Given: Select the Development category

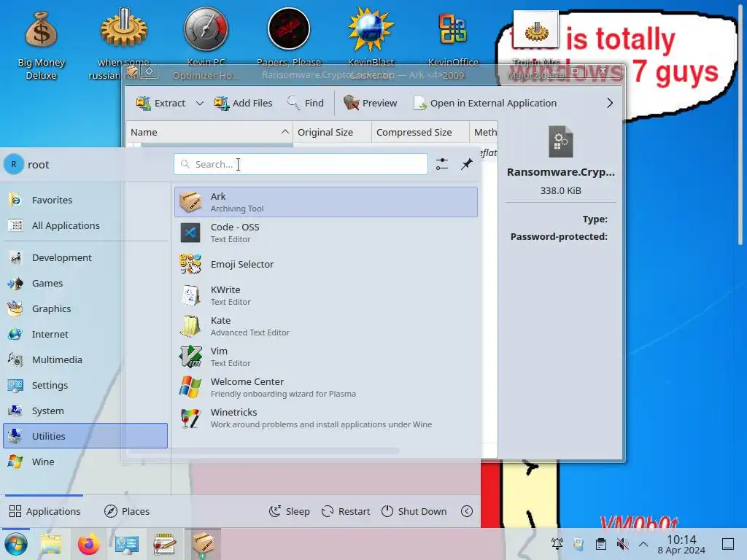Looking at the screenshot, I should [86, 257].
